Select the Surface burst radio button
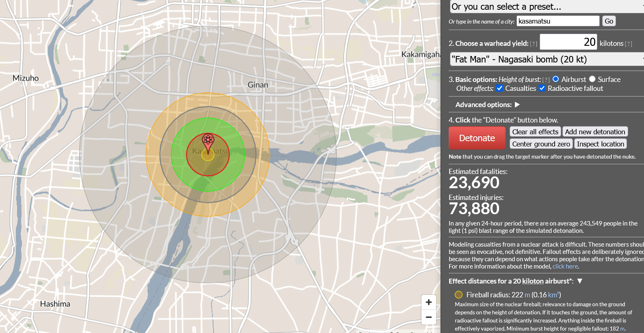644x333 pixels. tap(592, 79)
